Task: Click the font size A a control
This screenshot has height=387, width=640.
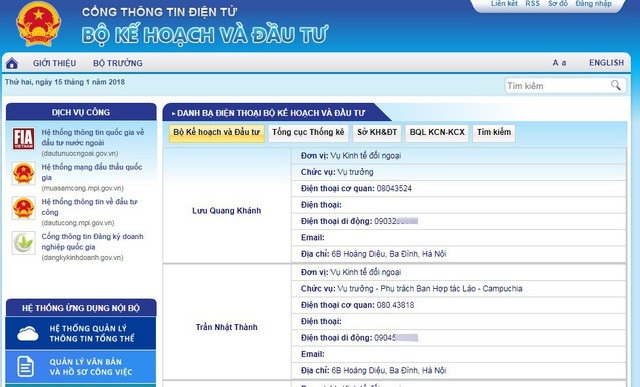Action: pyautogui.click(x=559, y=63)
